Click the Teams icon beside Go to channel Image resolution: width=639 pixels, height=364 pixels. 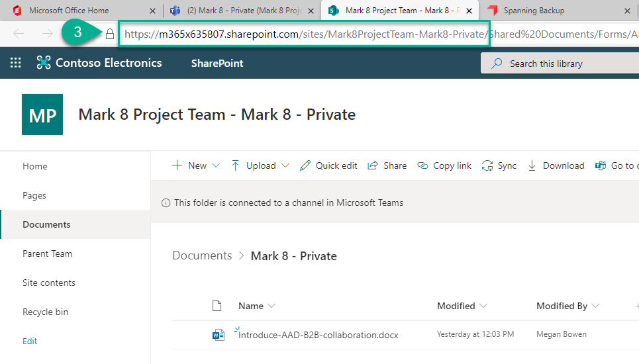click(x=601, y=165)
